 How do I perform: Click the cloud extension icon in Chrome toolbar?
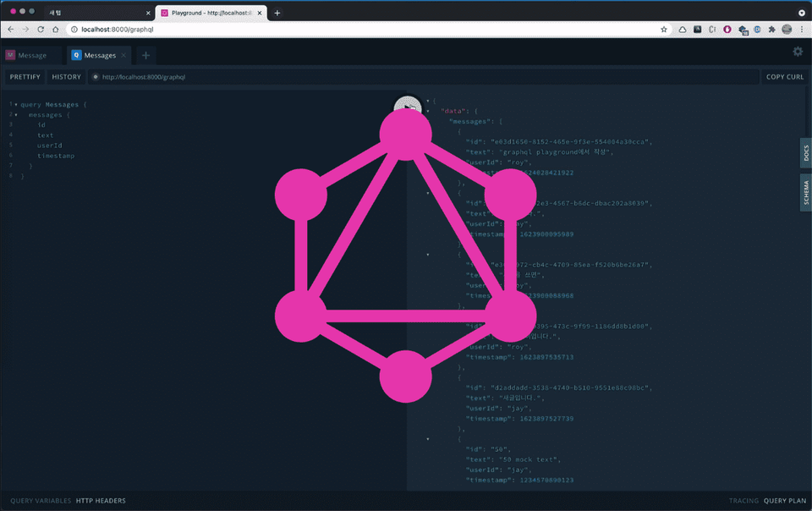[x=683, y=30]
